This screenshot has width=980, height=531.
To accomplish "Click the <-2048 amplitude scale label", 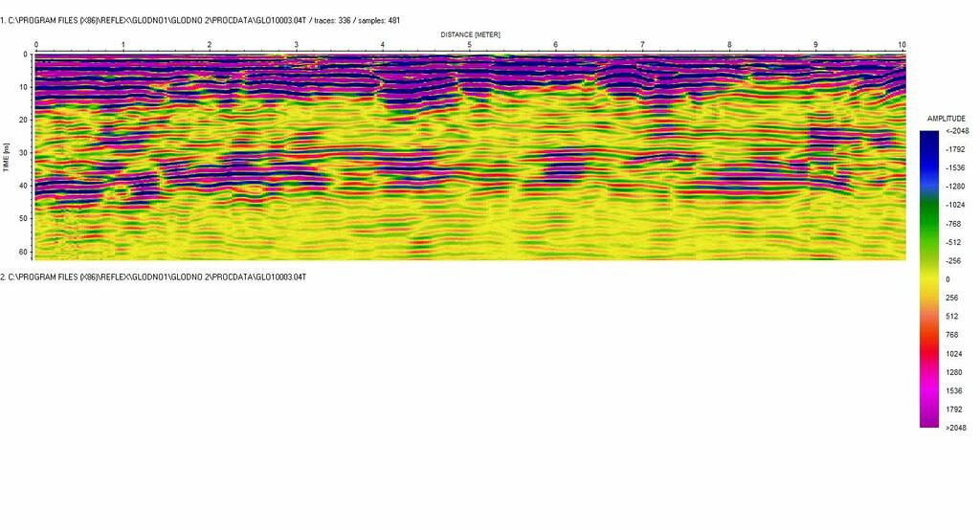I will 957,131.
